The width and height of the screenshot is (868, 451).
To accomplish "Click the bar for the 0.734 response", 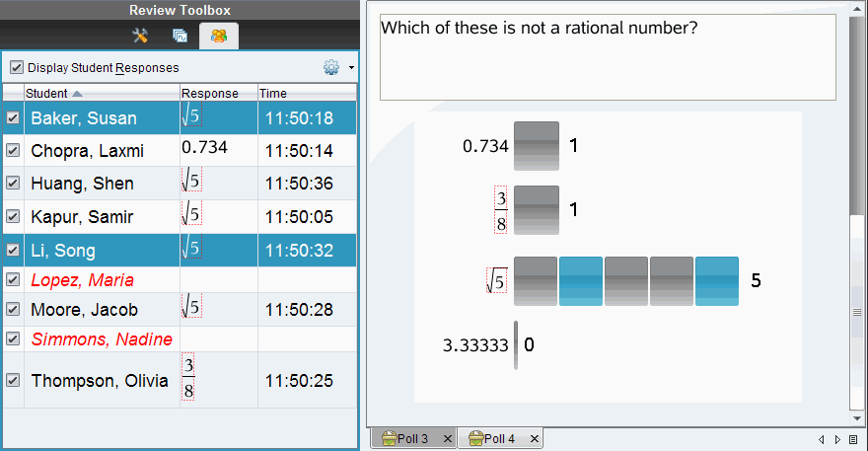I will (x=537, y=146).
